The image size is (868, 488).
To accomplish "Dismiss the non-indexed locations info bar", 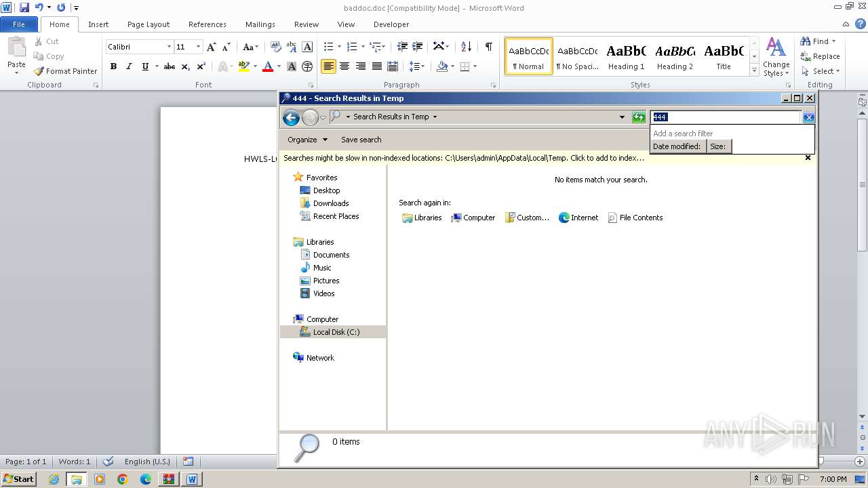I will click(x=808, y=157).
